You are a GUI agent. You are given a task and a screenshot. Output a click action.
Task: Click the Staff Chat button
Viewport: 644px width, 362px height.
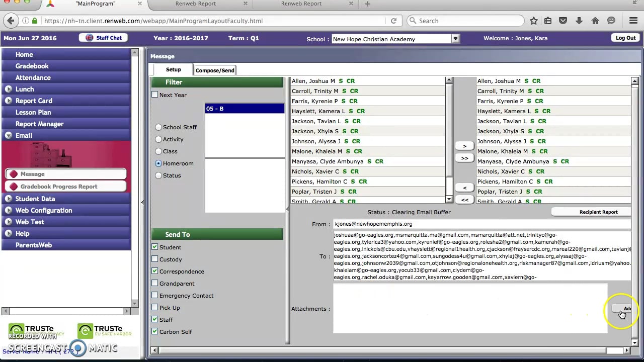click(104, 38)
